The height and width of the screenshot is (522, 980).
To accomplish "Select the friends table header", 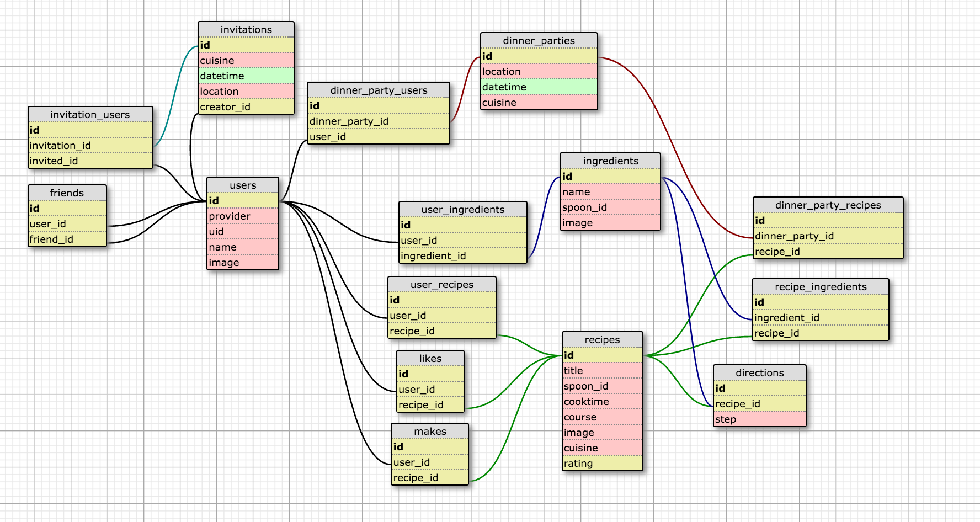I will pyautogui.click(x=67, y=193).
